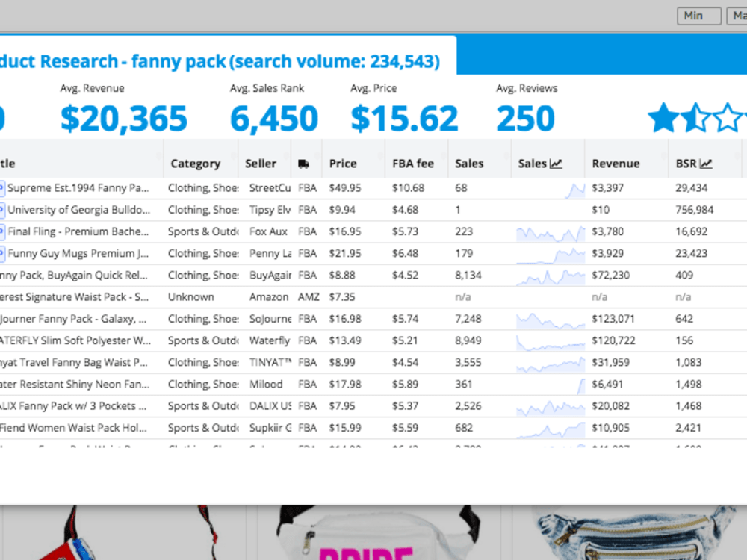
Task: Click the empty third rating star
Action: [728, 118]
